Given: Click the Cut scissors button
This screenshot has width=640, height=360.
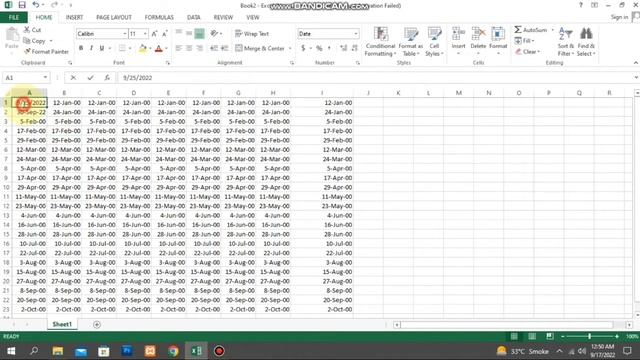Looking at the screenshot, I should tap(32, 30).
